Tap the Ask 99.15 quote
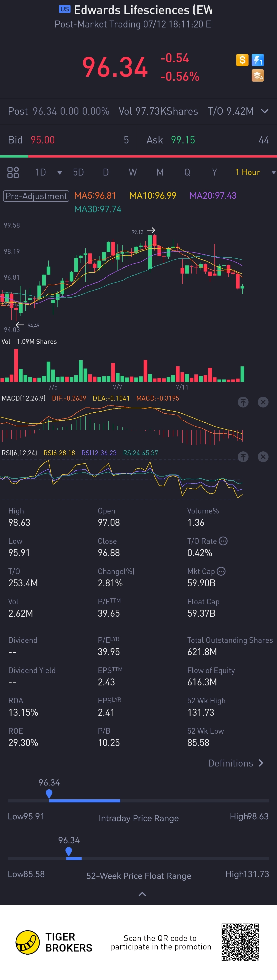The image size is (277, 980). tap(208, 140)
